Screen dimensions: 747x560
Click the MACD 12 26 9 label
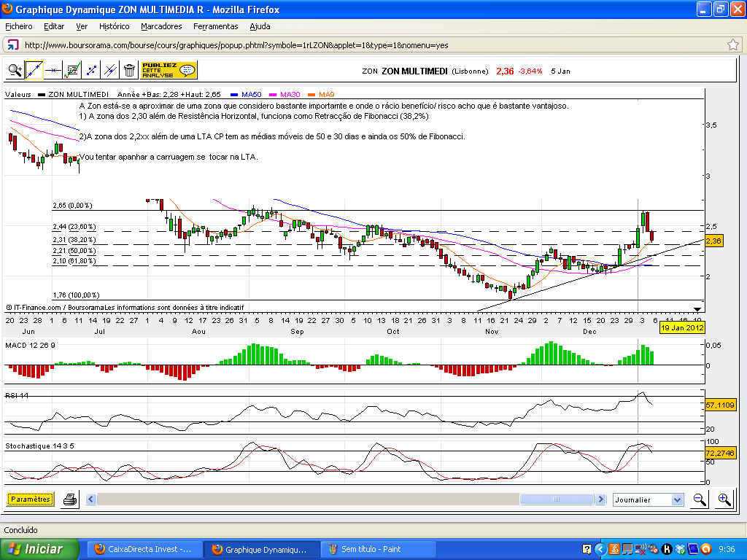coord(30,345)
